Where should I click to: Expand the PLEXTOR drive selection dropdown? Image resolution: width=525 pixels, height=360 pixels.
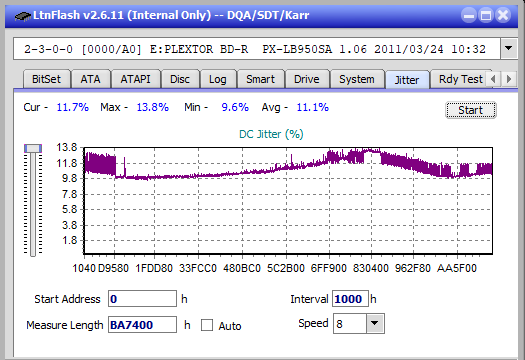point(509,49)
